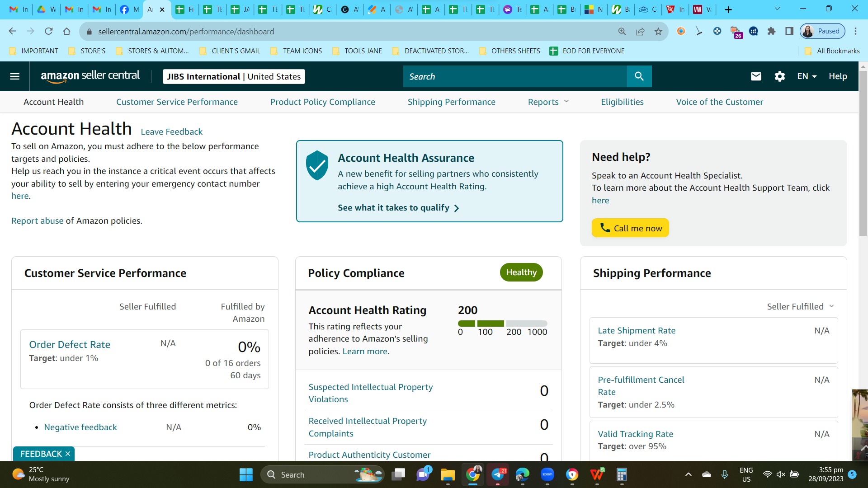Open the Chrome three-dot menu
The height and width of the screenshot is (488, 868).
tap(855, 31)
